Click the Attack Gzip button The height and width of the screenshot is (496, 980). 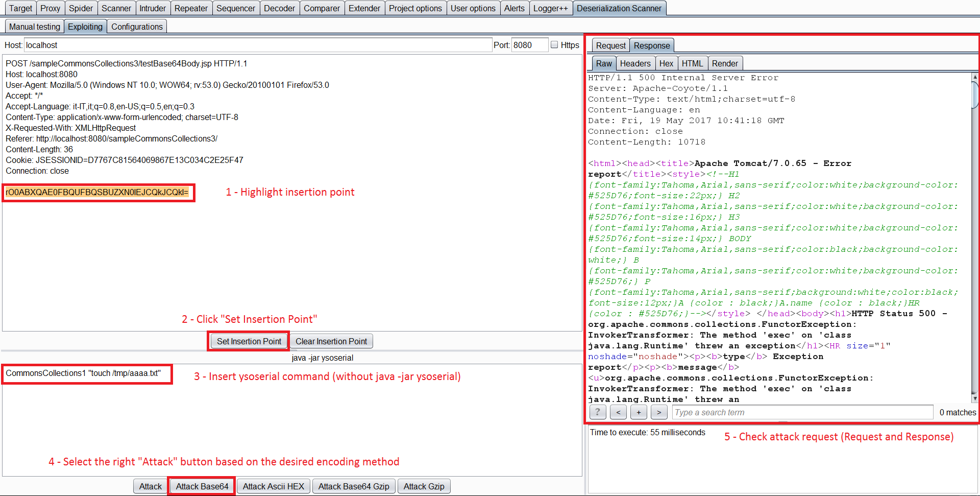(x=424, y=486)
